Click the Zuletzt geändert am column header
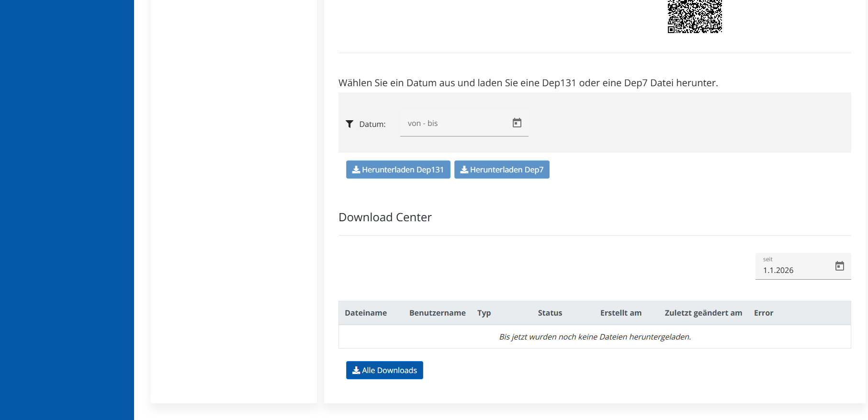The image size is (868, 420). click(703, 313)
